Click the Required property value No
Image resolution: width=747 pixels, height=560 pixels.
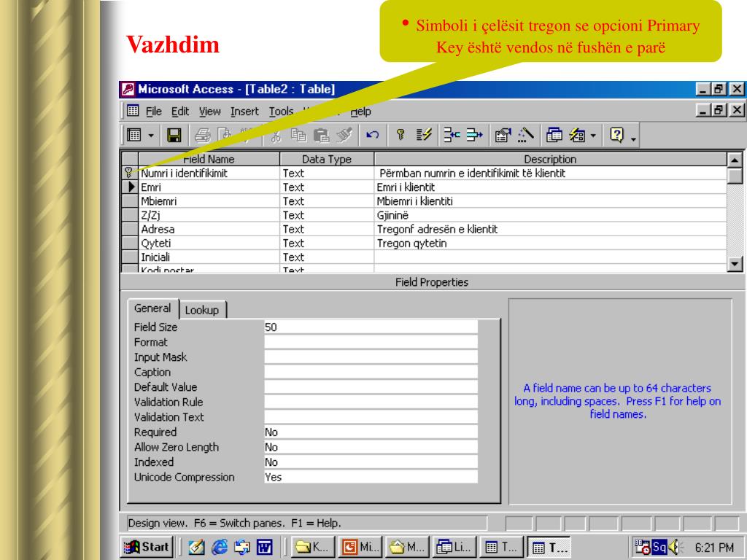pos(371,432)
